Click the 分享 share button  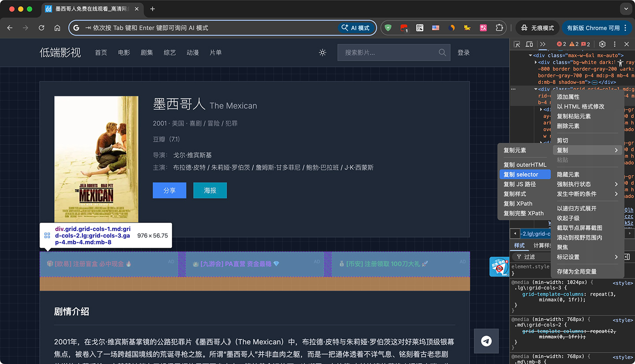pyautogui.click(x=169, y=190)
